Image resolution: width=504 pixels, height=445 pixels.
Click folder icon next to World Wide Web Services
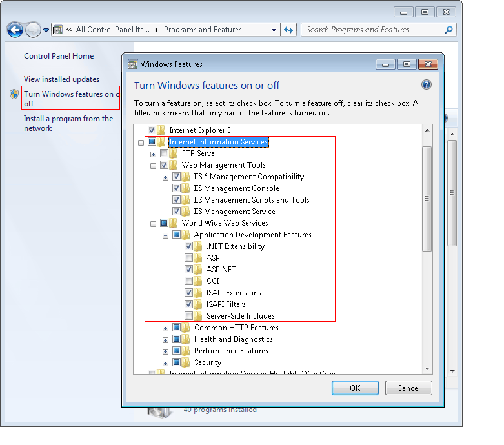[x=173, y=222]
